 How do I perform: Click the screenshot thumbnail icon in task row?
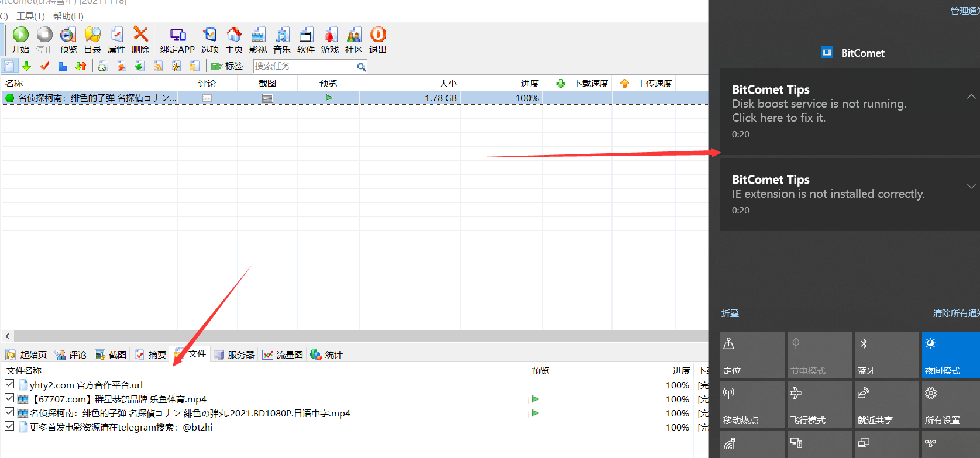[x=267, y=98]
